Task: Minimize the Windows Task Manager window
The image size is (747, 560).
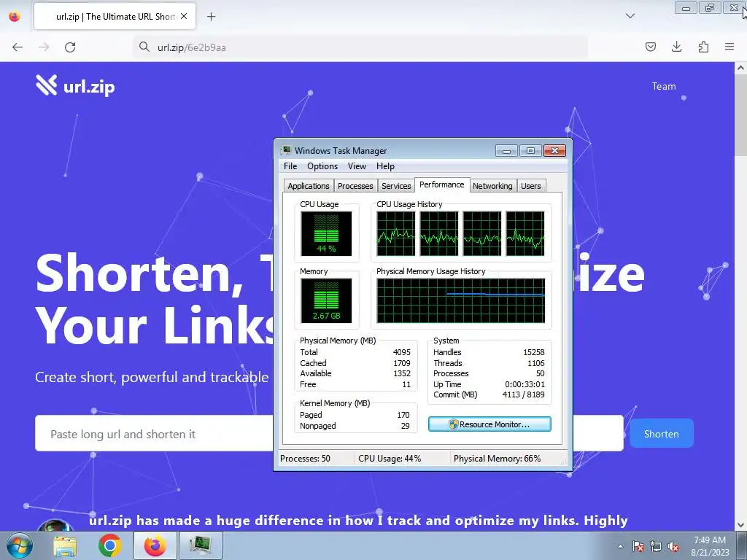Action: (x=506, y=151)
